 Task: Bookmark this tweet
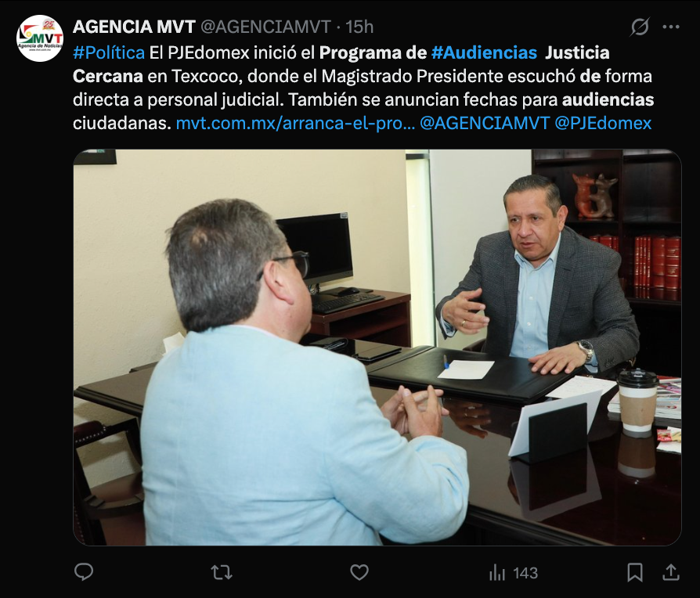click(635, 572)
